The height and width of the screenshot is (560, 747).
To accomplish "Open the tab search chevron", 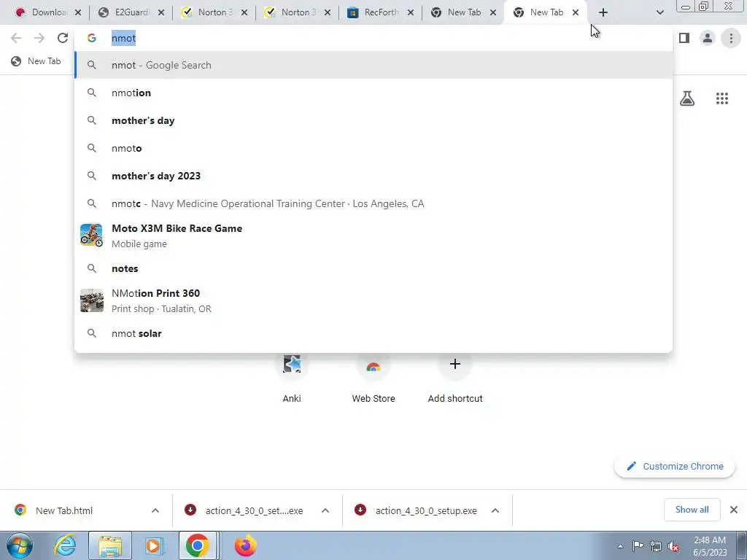I will [x=659, y=13].
